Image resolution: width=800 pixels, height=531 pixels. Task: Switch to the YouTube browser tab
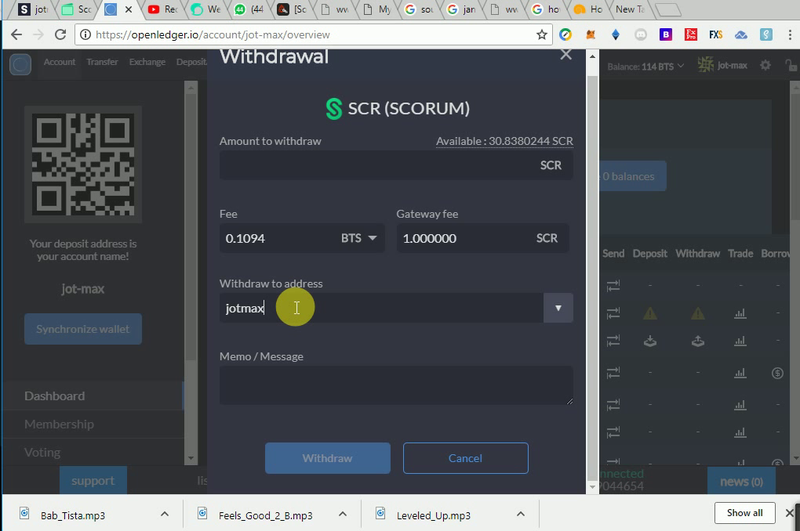tap(163, 9)
